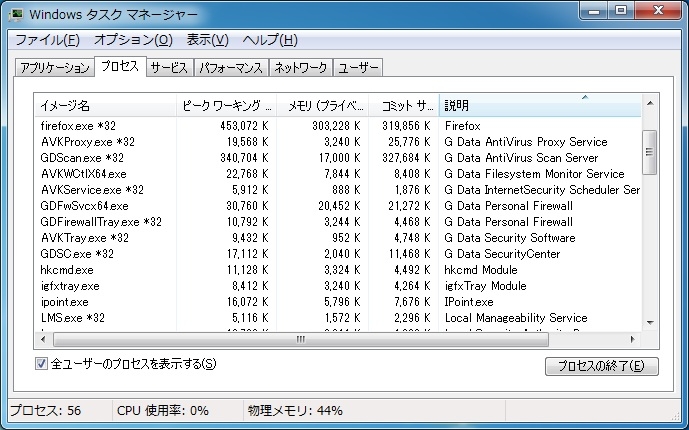Viewport: 689px width, 430px height.
Task: Click the window resize grip corner
Action: pyautogui.click(x=676, y=415)
